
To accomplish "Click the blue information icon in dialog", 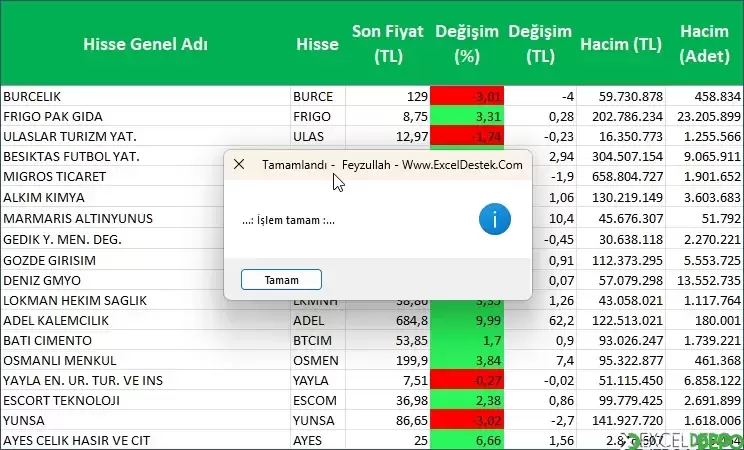I will 494,219.
